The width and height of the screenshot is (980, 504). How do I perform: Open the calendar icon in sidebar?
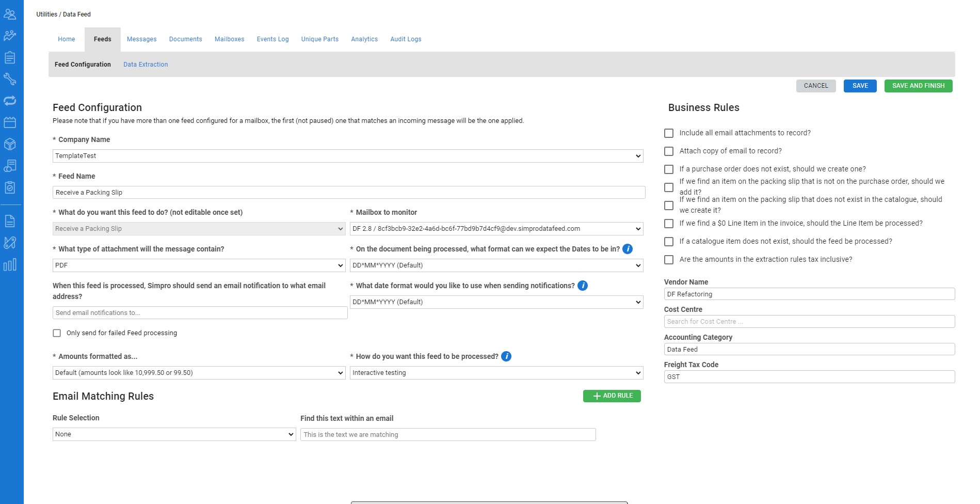coord(10,122)
